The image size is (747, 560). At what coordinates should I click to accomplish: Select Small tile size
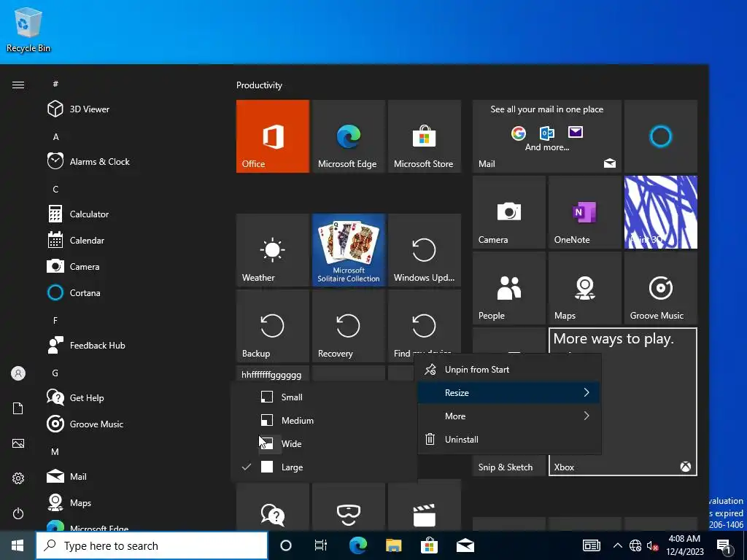(324, 397)
